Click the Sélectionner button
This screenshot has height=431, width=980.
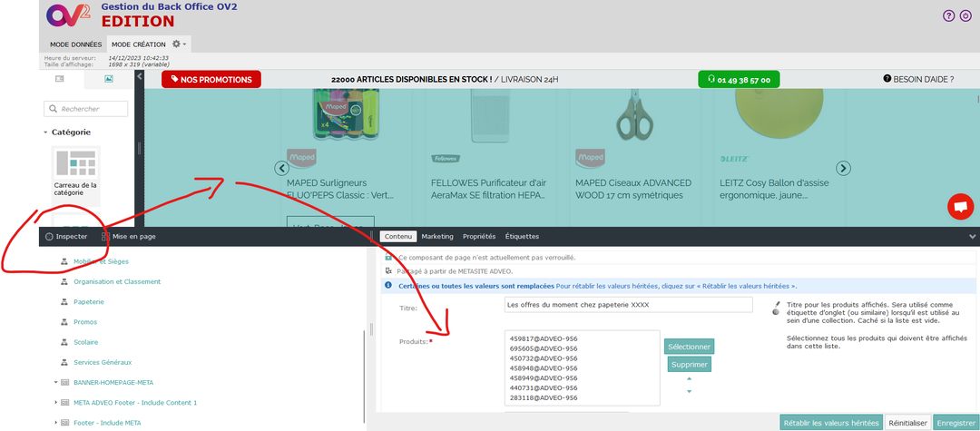point(689,347)
